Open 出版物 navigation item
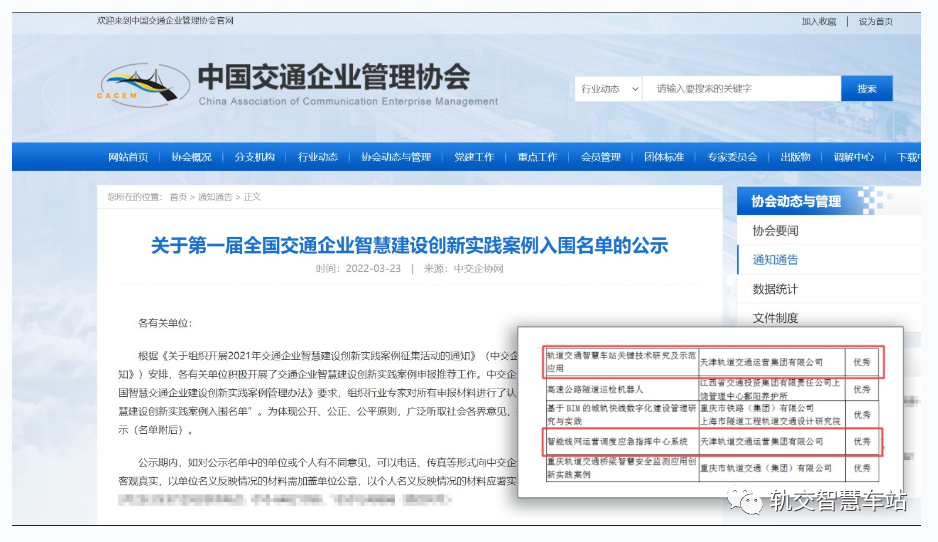The image size is (938, 542). [x=795, y=157]
